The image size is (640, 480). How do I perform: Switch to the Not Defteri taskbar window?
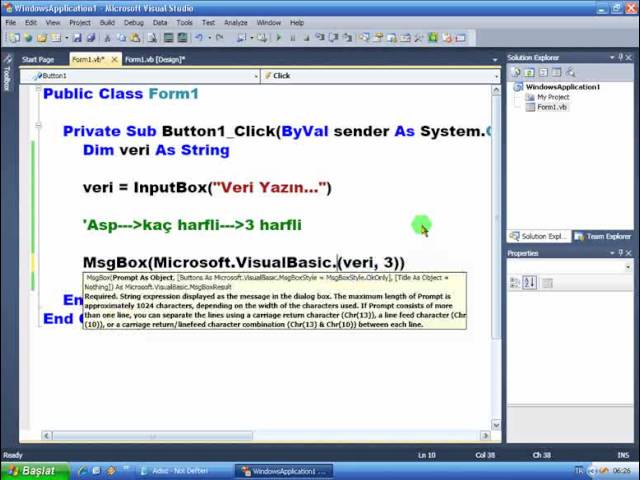click(x=182, y=471)
